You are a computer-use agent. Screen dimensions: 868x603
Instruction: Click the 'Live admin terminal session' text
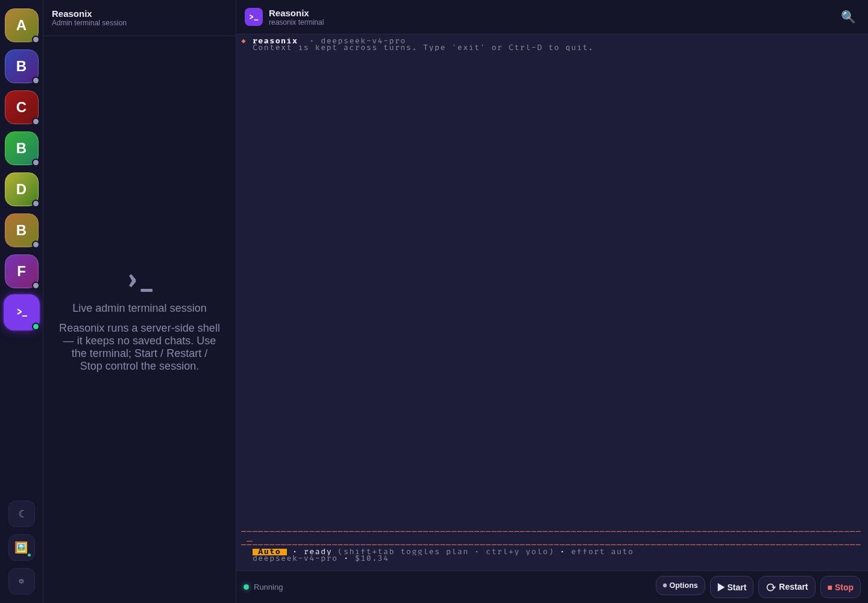(x=139, y=308)
